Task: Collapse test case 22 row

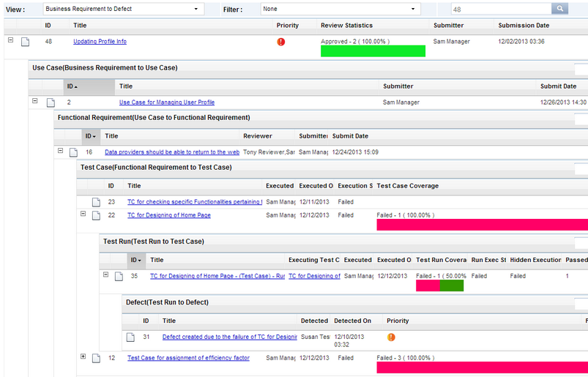Action: [x=83, y=214]
